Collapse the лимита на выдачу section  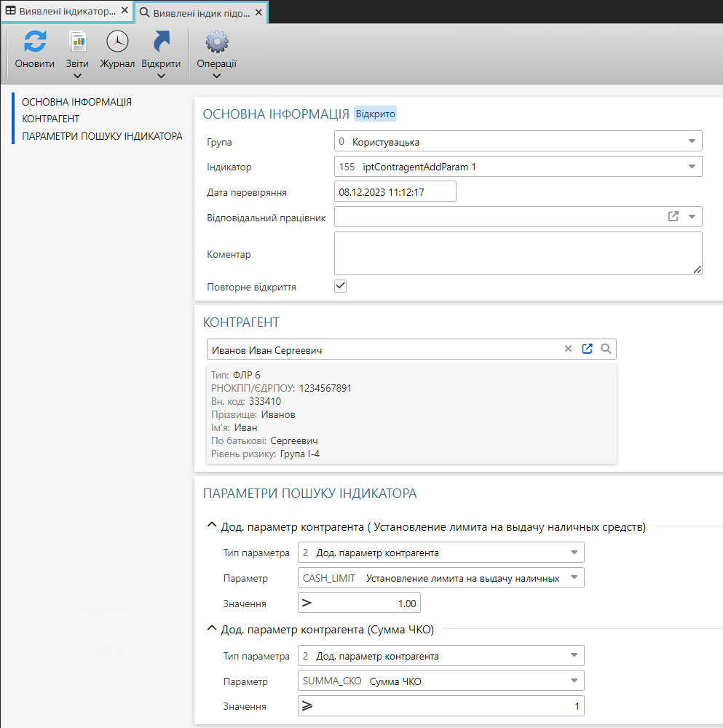pyautogui.click(x=212, y=527)
